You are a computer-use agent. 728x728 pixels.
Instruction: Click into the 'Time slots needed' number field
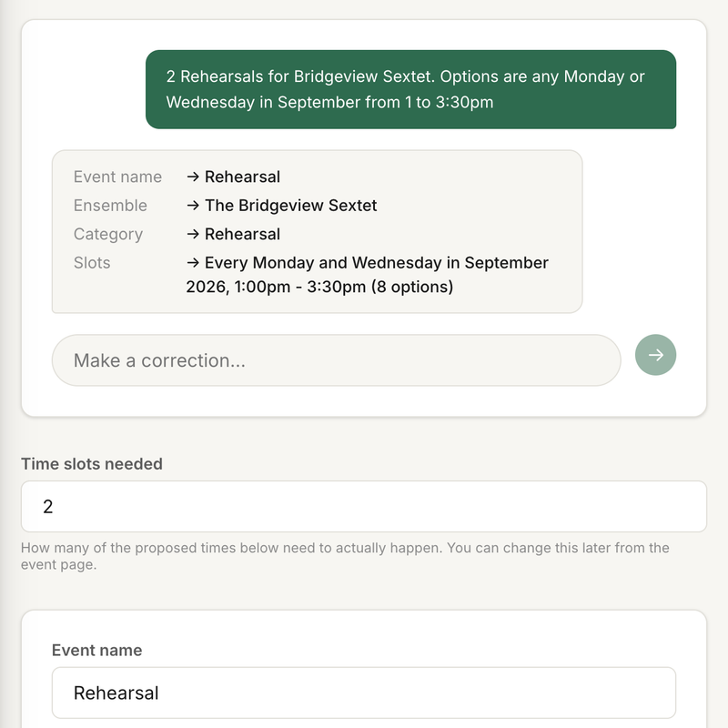pos(363,507)
